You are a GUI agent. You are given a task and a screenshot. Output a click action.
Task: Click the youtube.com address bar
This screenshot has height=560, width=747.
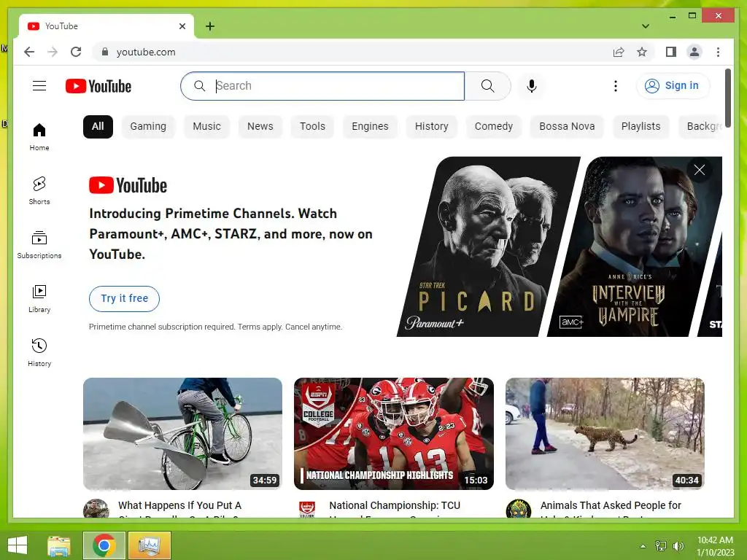[352, 52]
